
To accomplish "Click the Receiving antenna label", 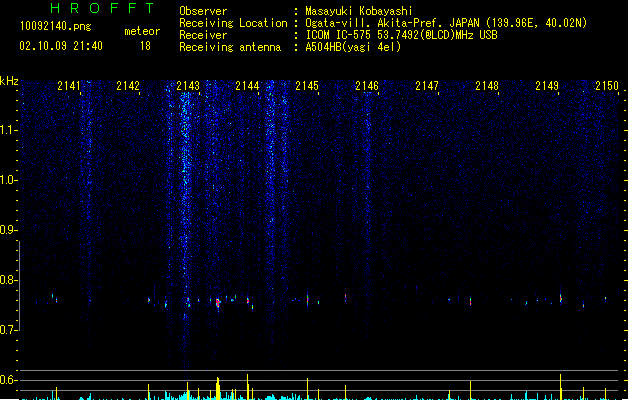I will pyautogui.click(x=230, y=47).
